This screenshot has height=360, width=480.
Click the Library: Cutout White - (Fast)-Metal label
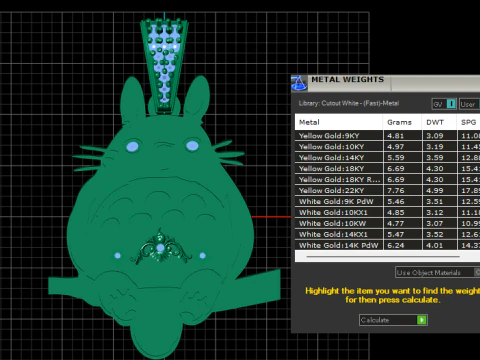[349, 103]
